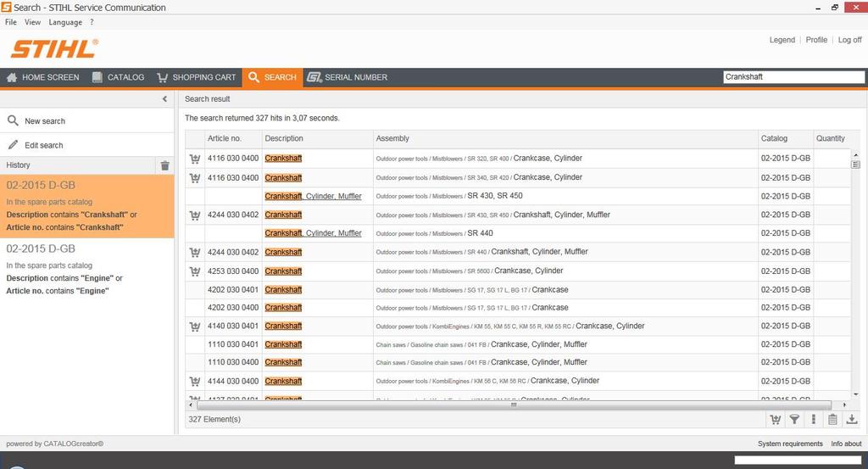Collapse the left sidebar panel
The image size is (868, 469).
click(164, 98)
